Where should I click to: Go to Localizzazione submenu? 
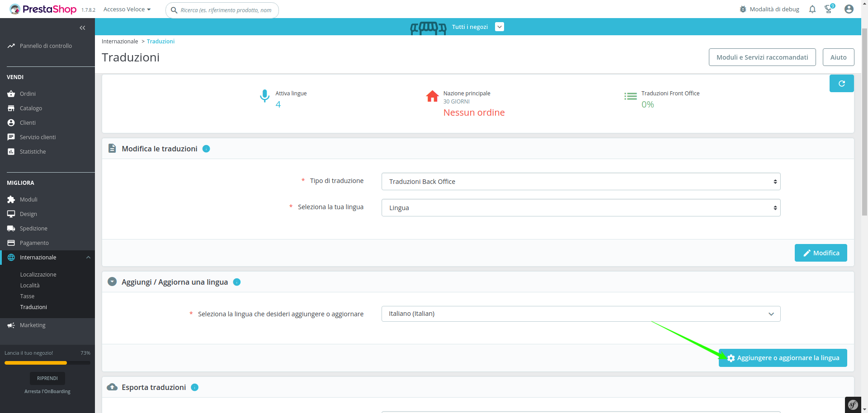click(38, 274)
